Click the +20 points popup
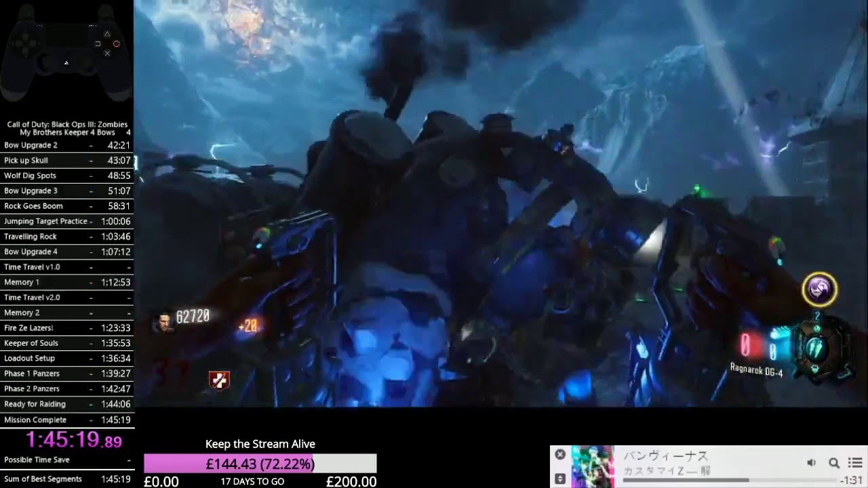This screenshot has height=488, width=868. [x=248, y=327]
